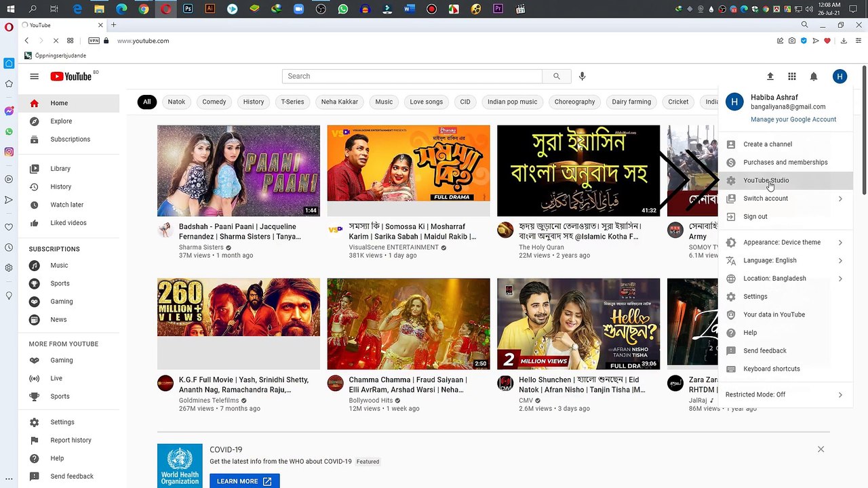Click the upload video icon

(x=770, y=77)
